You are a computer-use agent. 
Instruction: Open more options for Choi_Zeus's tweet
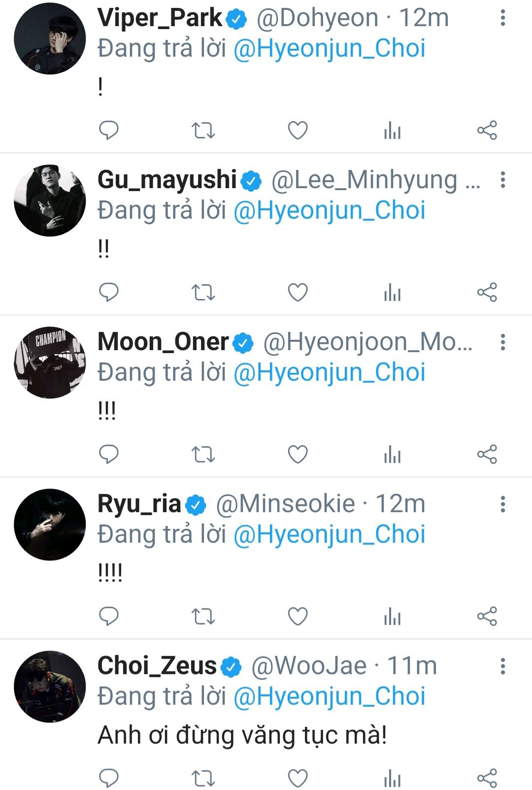tap(502, 666)
